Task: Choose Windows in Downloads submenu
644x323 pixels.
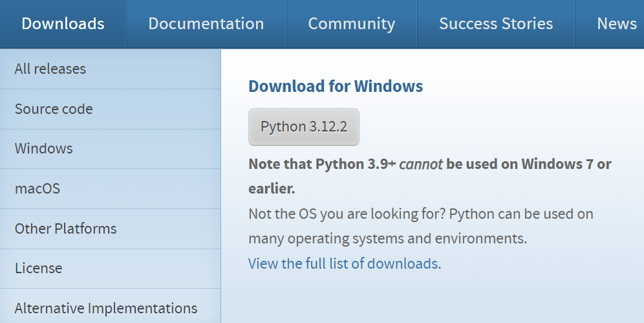Action: point(110,149)
